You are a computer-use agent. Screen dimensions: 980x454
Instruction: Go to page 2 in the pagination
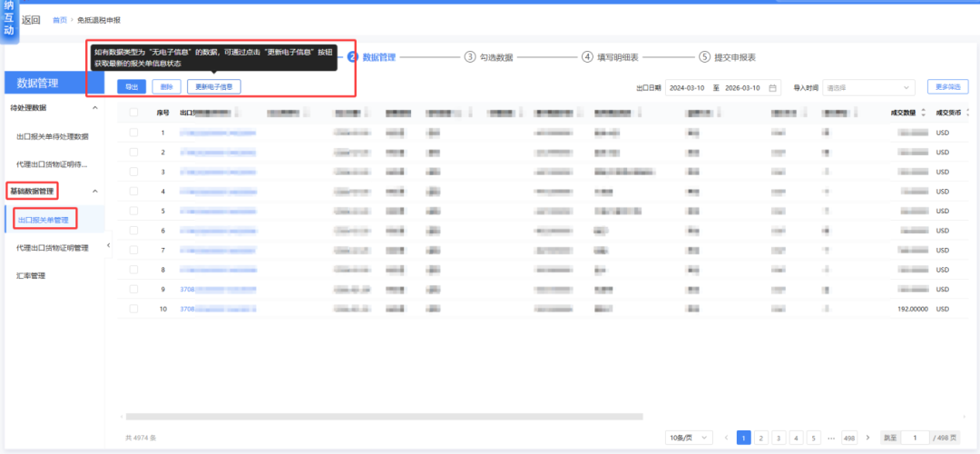760,438
